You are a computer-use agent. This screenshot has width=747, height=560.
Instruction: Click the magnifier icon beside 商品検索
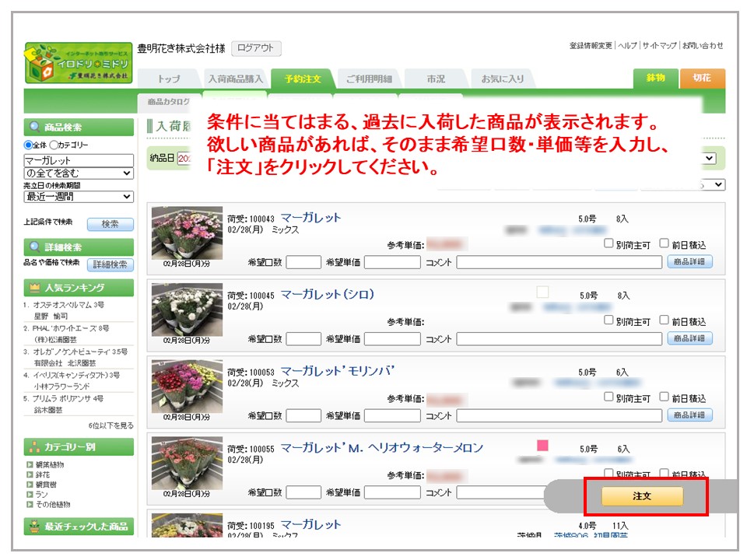(x=35, y=128)
